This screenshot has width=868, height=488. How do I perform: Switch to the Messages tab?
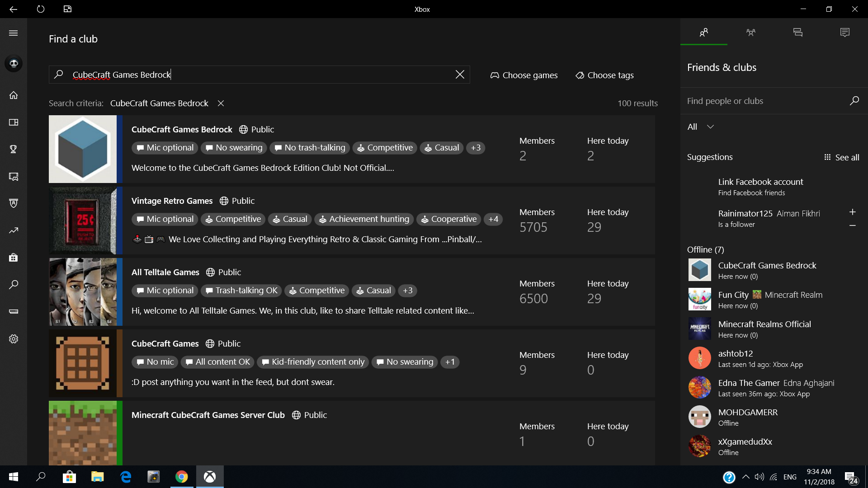click(798, 32)
